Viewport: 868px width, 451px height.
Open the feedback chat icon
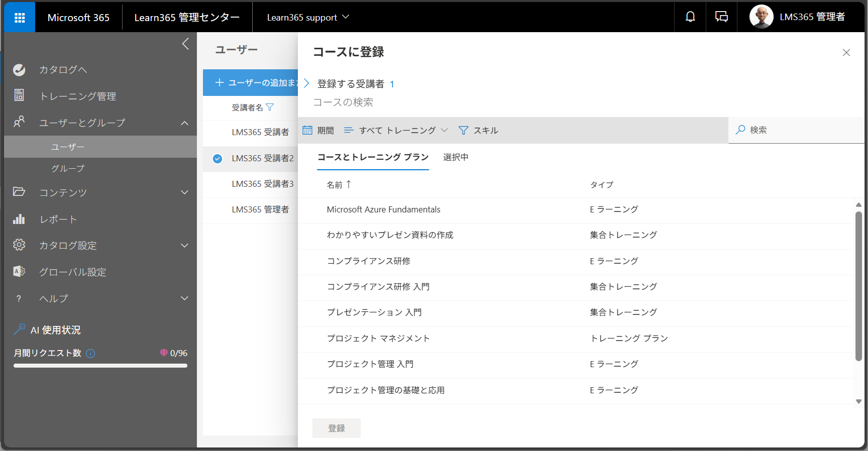click(721, 17)
